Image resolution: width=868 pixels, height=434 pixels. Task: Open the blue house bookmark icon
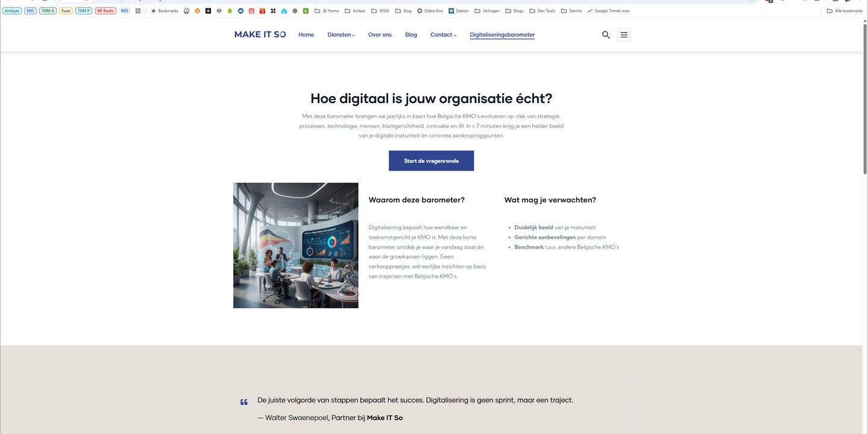[284, 11]
